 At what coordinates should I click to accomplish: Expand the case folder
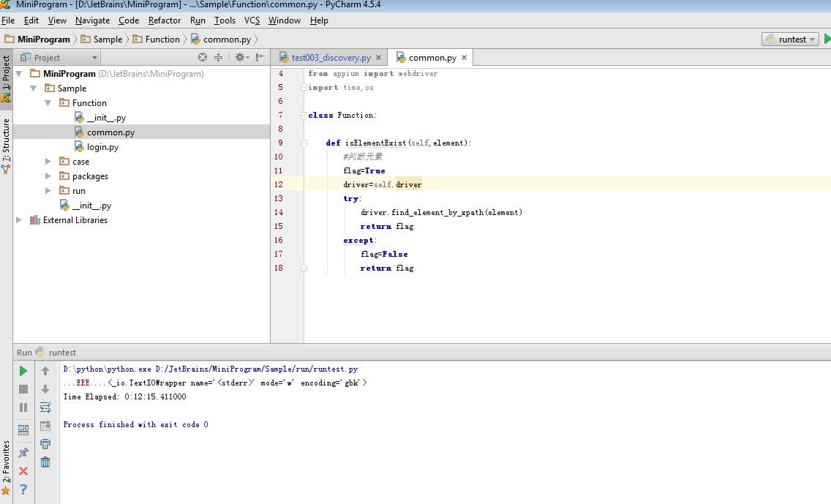(48, 162)
